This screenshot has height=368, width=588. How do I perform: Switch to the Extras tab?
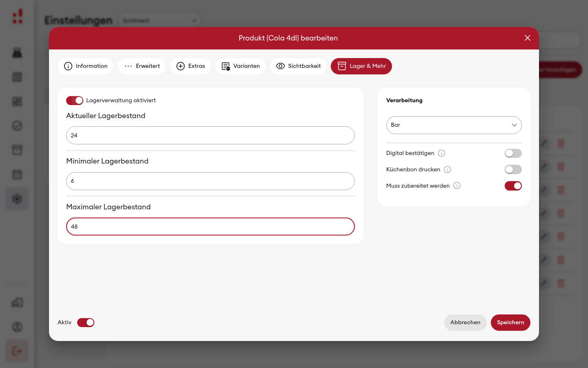tap(190, 66)
